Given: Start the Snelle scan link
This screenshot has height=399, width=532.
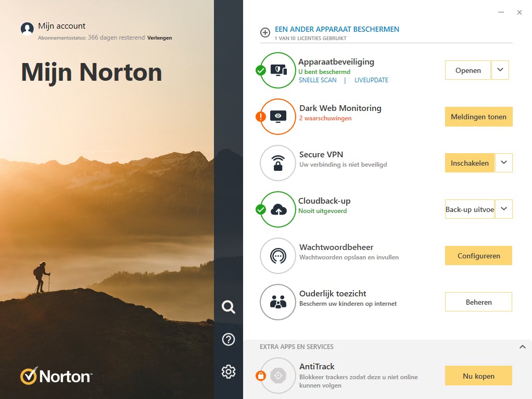Looking at the screenshot, I should click(x=318, y=80).
